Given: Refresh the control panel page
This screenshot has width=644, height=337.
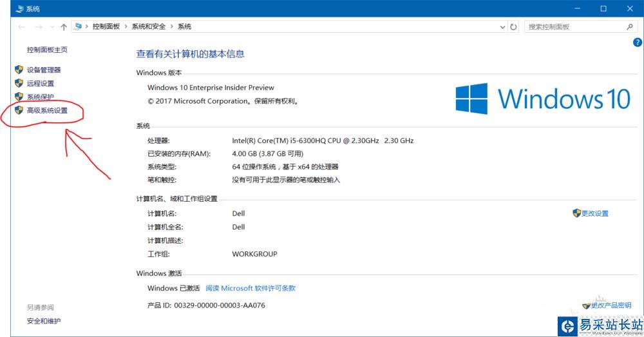Looking at the screenshot, I should (513, 27).
